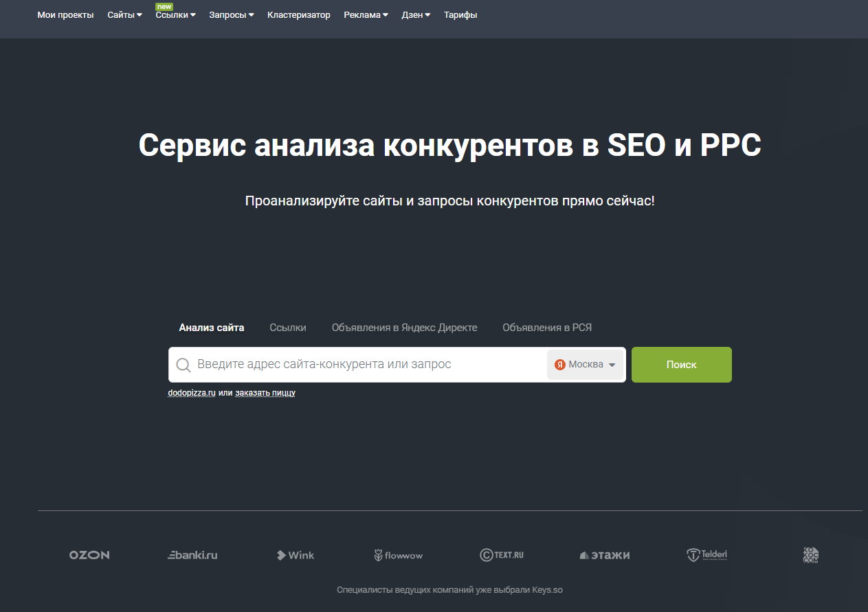Viewport: 868px width, 612px height.
Task: Open the Кластеризатор menu item
Action: click(x=298, y=15)
